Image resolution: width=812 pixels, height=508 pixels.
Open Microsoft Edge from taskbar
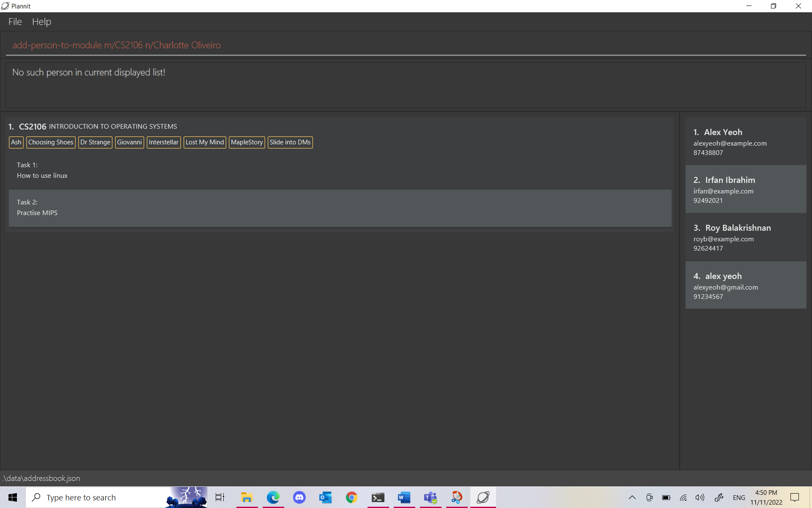point(273,497)
